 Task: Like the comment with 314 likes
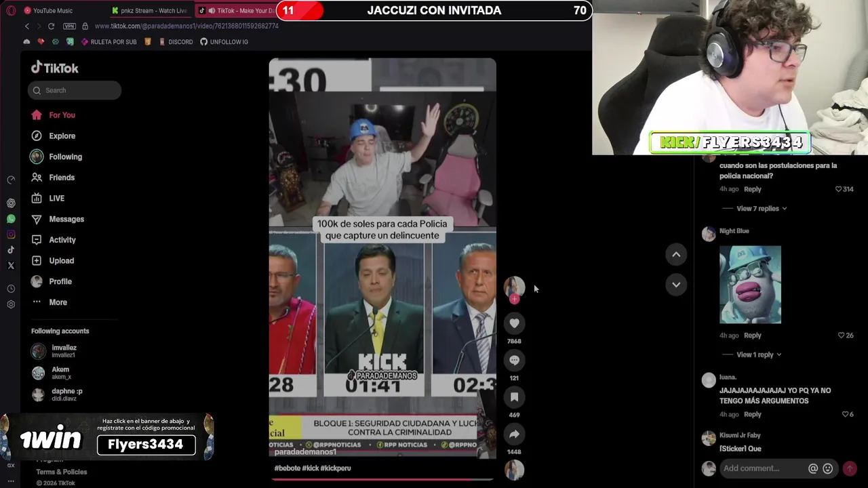click(x=839, y=189)
